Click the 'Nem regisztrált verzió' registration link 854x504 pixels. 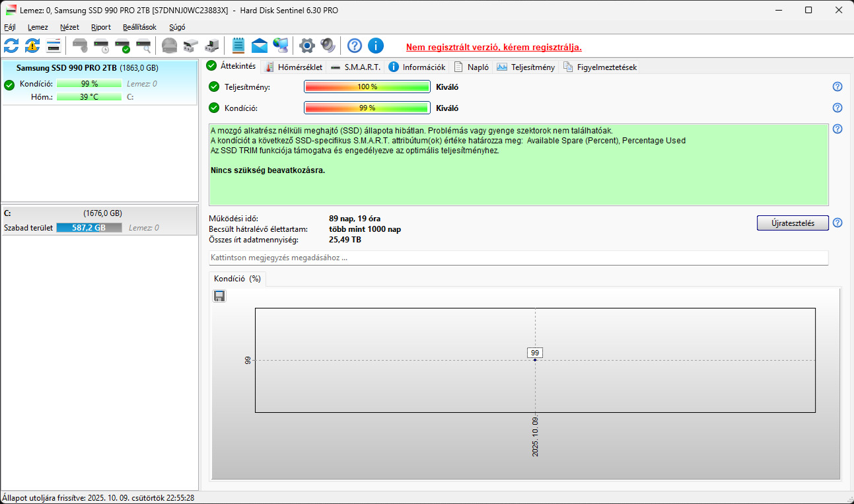493,47
